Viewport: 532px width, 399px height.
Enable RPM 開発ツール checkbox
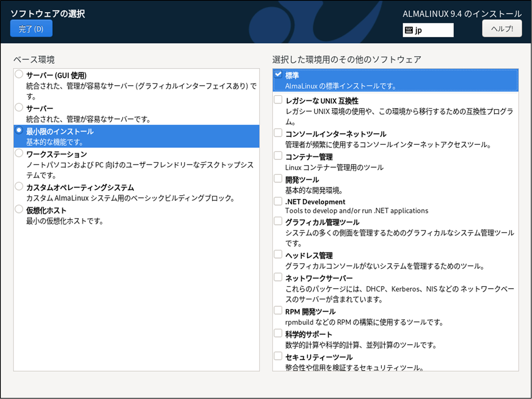278,310
